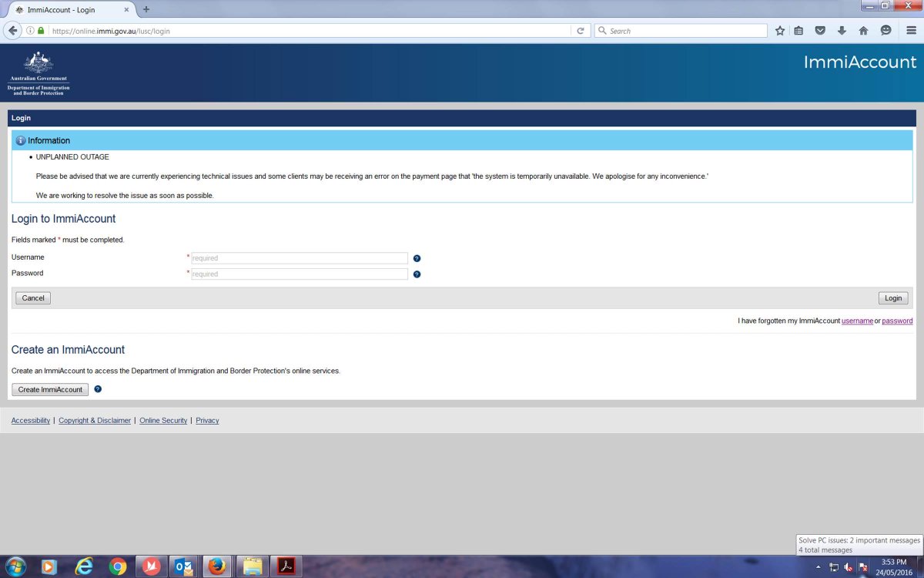Screen dimensions: 924x578
Task: Click the Firefox back arrow button
Action: click(12, 31)
